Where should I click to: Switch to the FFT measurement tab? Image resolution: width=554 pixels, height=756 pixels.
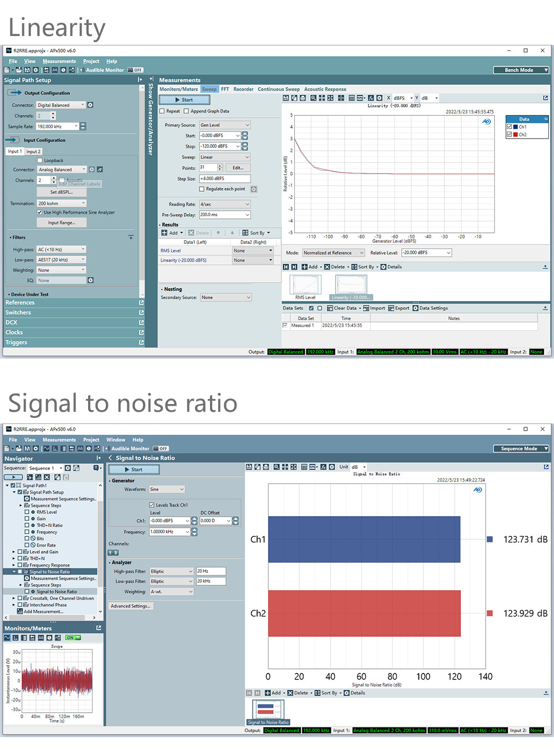pyautogui.click(x=225, y=89)
